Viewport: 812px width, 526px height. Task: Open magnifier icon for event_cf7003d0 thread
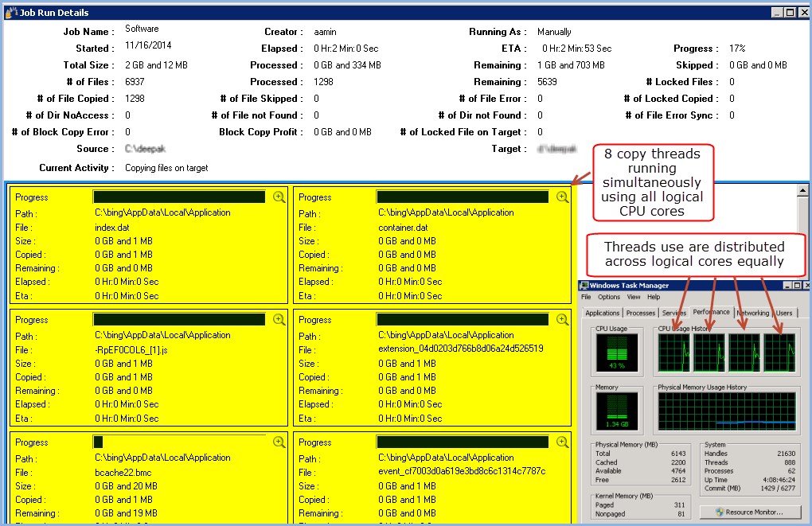(x=562, y=442)
